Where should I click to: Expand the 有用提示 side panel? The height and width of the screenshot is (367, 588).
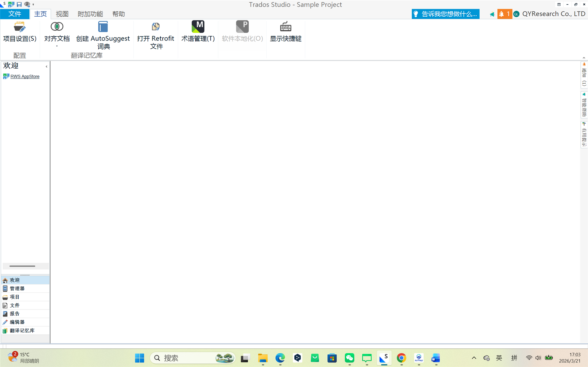point(584,134)
